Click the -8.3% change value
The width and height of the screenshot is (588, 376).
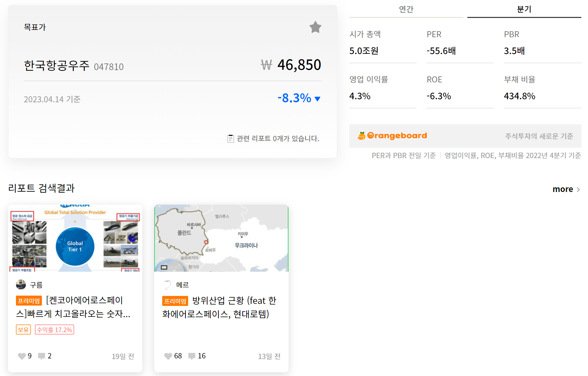point(294,98)
